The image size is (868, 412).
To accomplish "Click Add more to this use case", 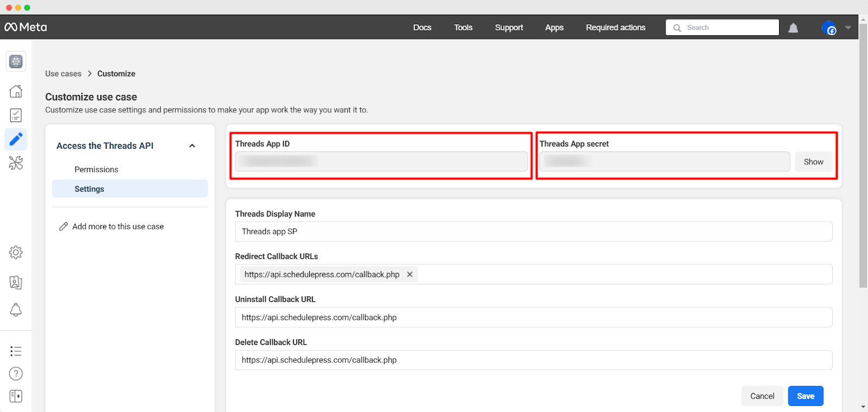I will pos(118,226).
